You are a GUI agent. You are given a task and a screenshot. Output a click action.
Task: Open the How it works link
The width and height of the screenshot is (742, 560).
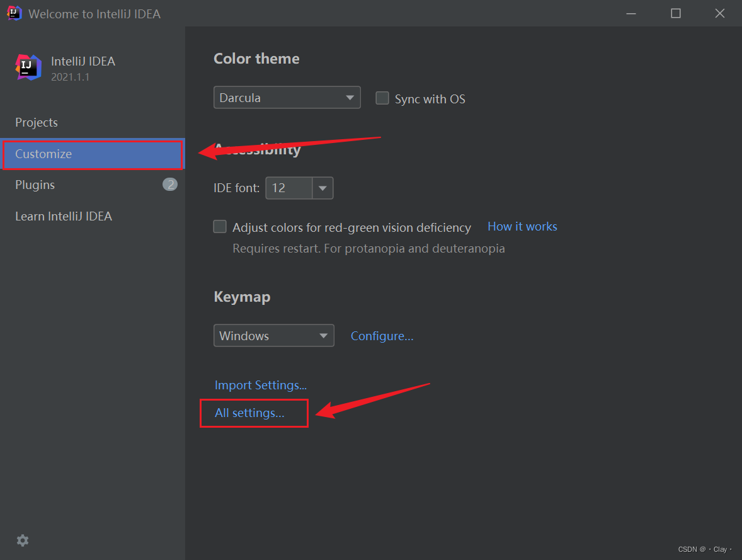pos(522,226)
